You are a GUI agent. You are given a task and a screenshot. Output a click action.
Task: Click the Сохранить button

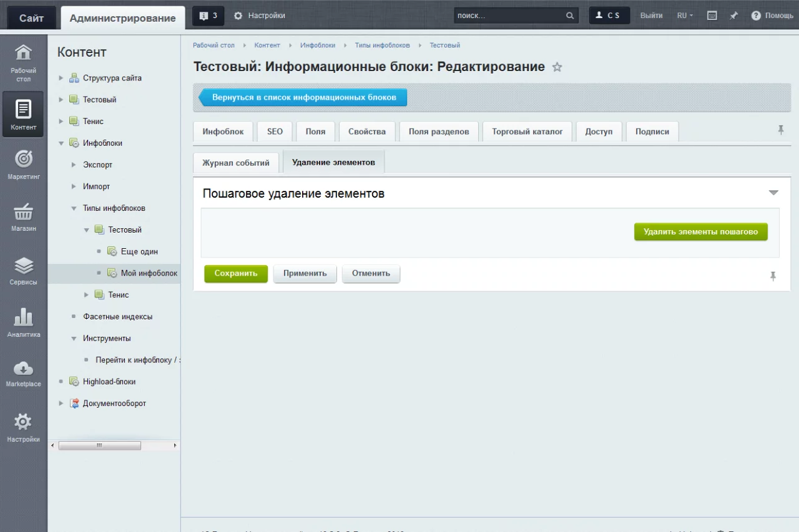235,273
